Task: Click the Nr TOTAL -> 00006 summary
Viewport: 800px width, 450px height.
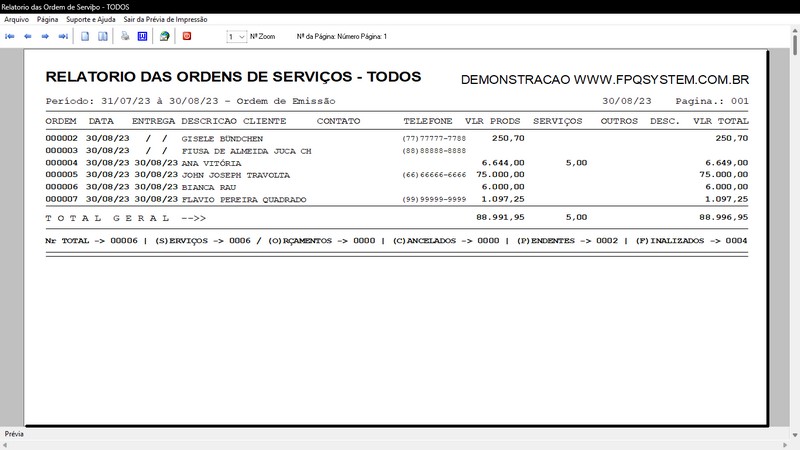Action: [x=91, y=241]
